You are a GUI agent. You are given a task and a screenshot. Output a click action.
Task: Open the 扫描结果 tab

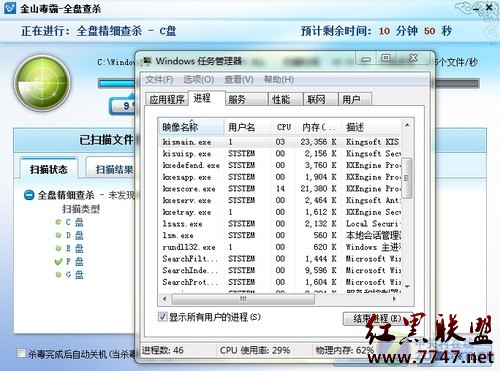(x=110, y=169)
